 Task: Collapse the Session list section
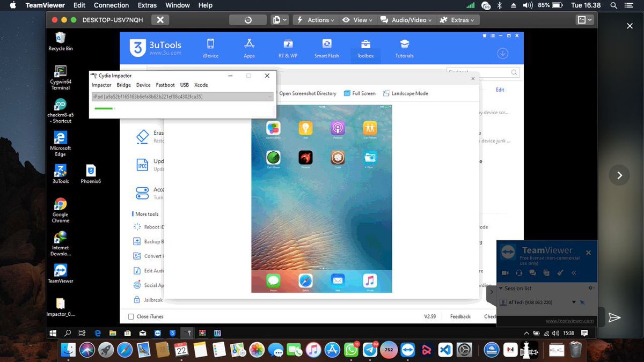[501, 289]
